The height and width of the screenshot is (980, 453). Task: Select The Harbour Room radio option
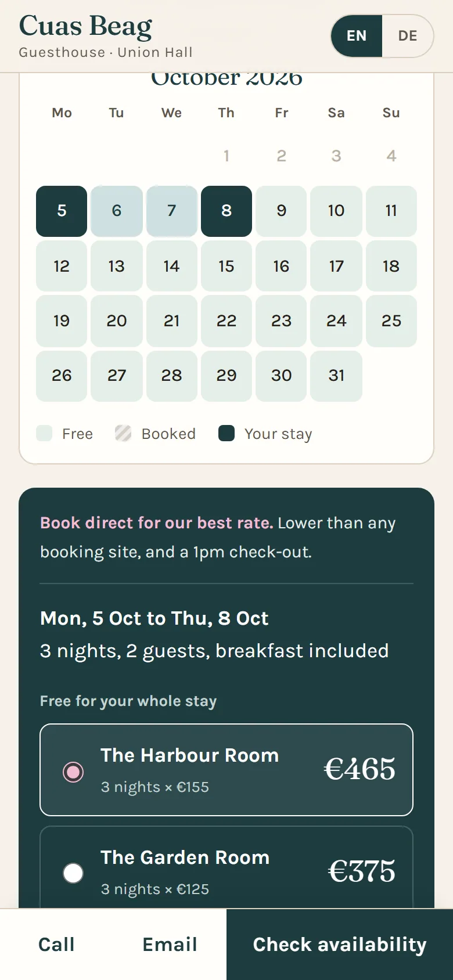(x=73, y=772)
